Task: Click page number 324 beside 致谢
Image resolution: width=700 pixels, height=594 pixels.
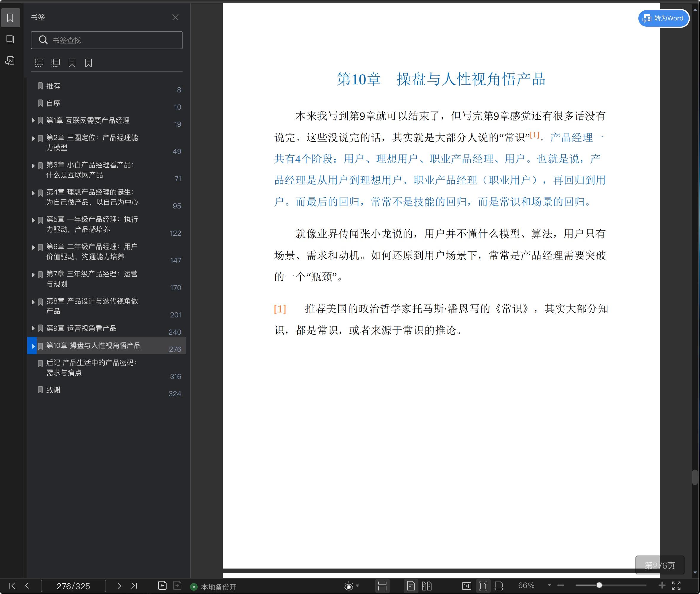Action: click(x=175, y=394)
